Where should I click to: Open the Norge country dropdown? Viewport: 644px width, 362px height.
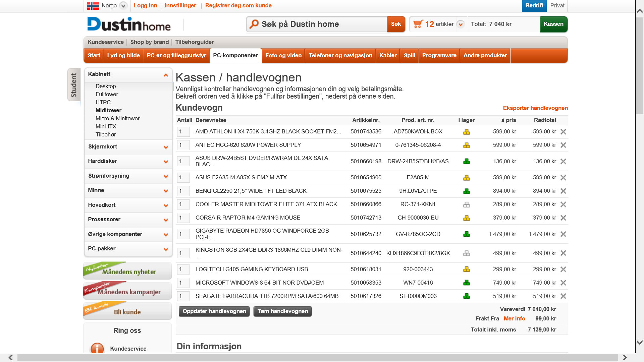(x=123, y=6)
